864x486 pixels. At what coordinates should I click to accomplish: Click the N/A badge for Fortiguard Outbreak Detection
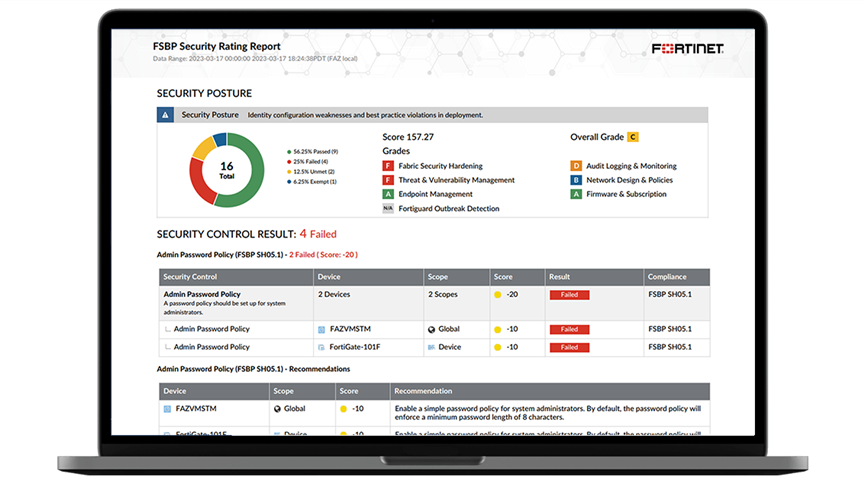click(388, 208)
